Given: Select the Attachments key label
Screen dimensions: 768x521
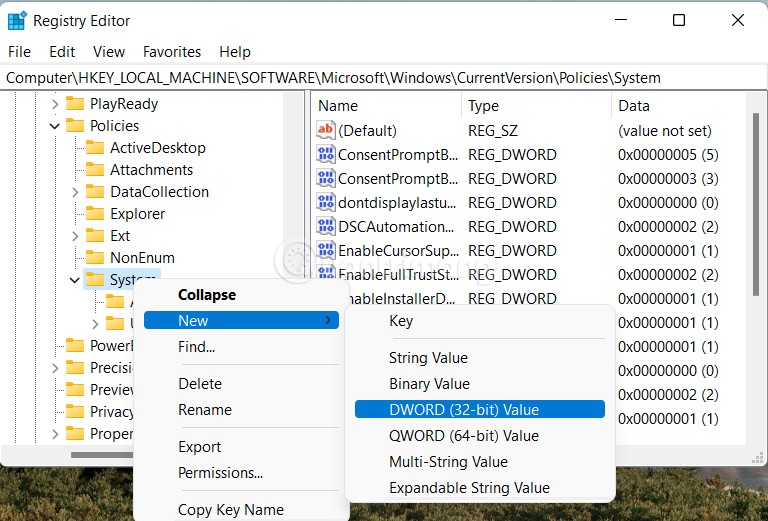Looking at the screenshot, I should [x=151, y=170].
